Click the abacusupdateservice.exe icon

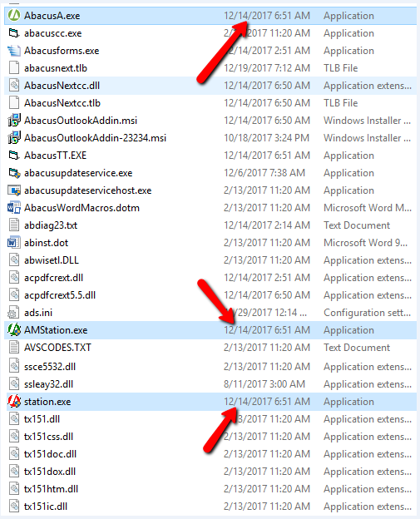(x=14, y=173)
